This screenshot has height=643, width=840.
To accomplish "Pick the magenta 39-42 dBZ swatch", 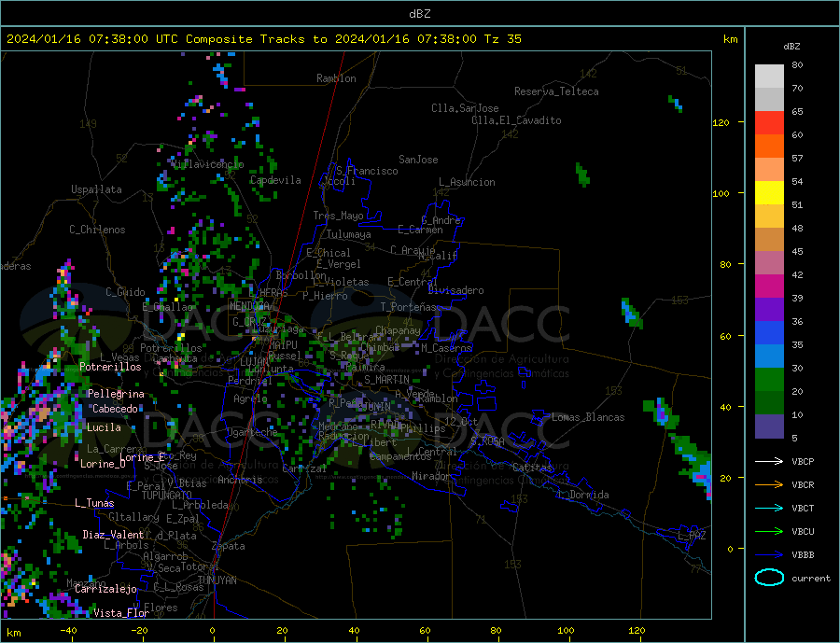I will click(x=769, y=287).
